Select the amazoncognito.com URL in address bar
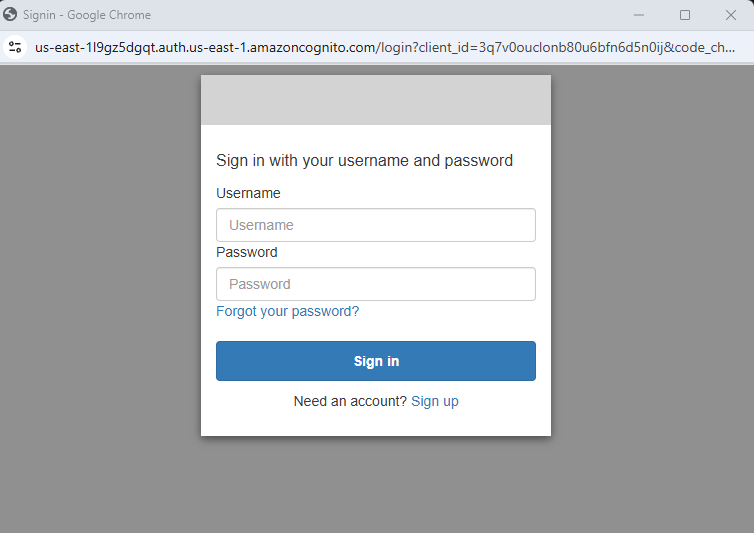Screen dimensions: 754x533 pos(385,48)
